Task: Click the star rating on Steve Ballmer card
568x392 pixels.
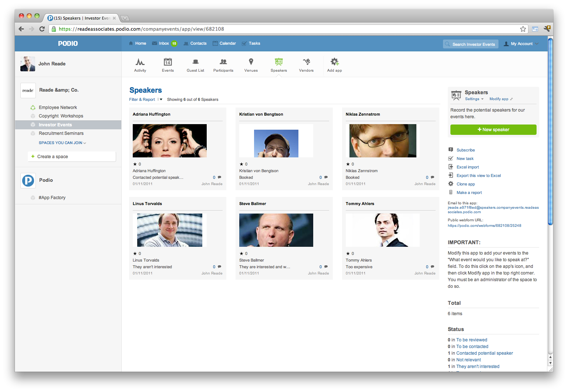Action: 241,253
